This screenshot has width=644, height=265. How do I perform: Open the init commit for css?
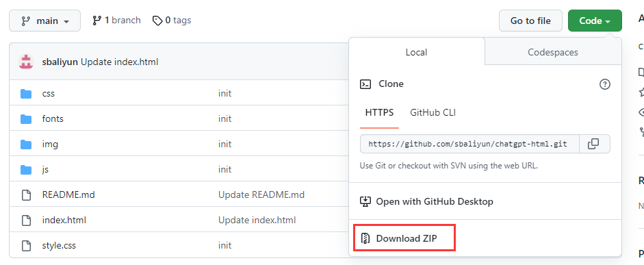[224, 94]
